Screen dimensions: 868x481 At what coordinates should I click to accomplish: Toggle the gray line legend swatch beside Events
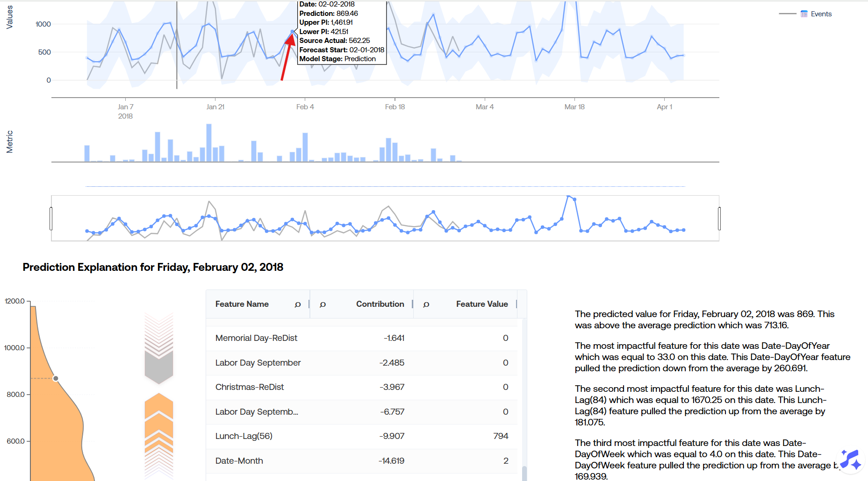point(787,14)
